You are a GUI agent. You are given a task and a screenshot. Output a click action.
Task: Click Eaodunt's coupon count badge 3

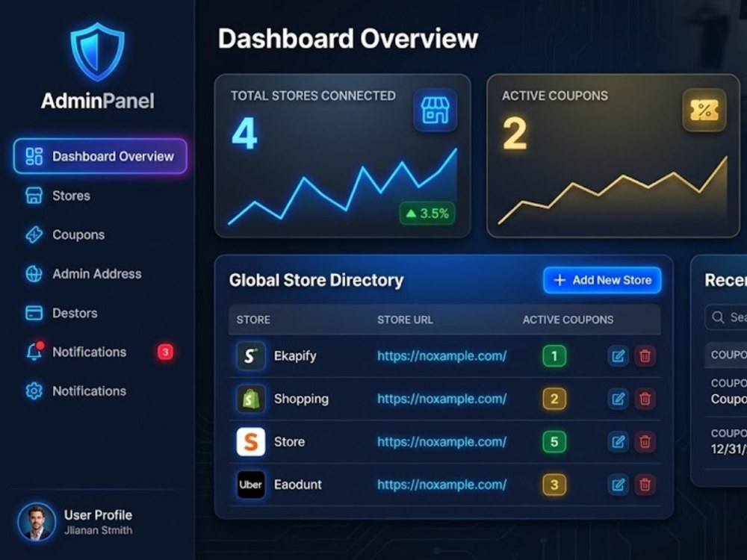pos(554,485)
